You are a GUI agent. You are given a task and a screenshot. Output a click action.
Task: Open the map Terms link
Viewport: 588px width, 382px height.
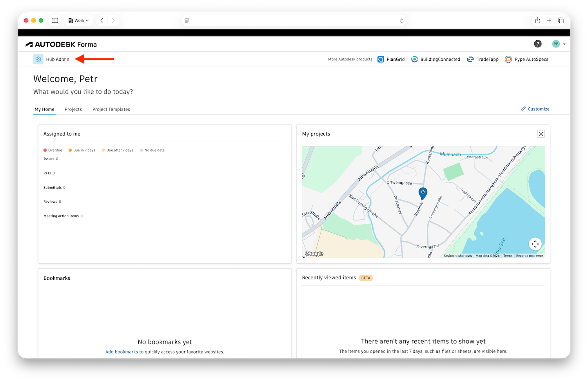(508, 256)
